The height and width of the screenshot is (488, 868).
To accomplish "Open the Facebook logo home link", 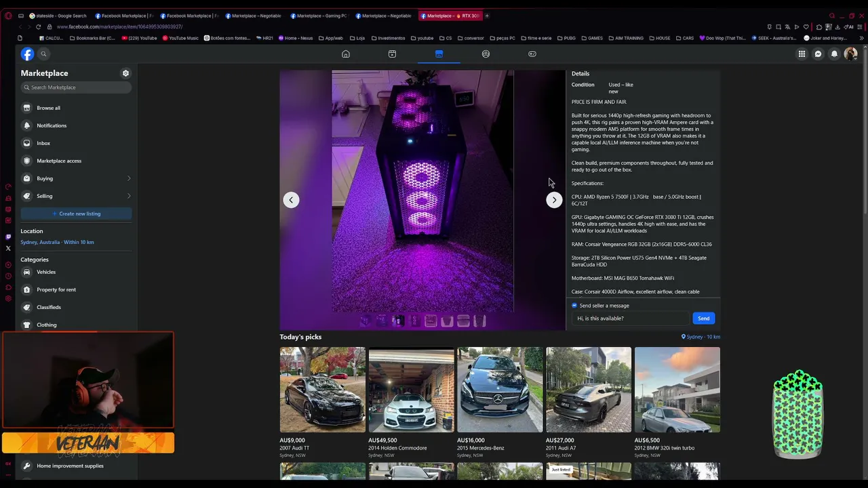I will click(x=27, y=54).
